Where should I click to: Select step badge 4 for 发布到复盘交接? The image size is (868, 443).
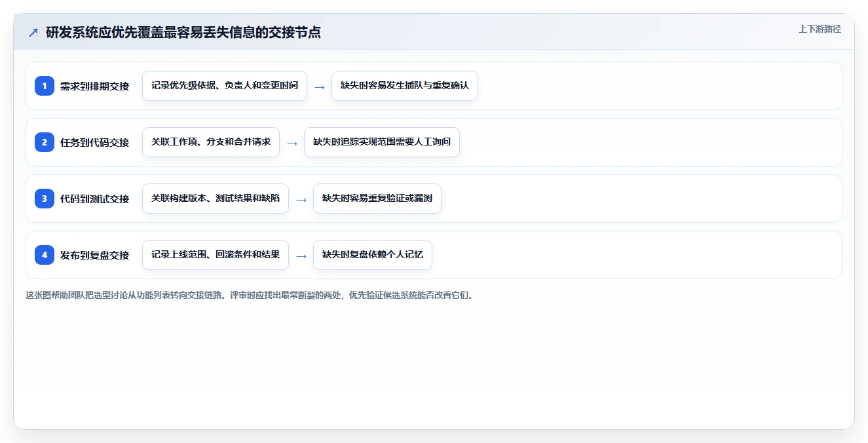tap(45, 255)
